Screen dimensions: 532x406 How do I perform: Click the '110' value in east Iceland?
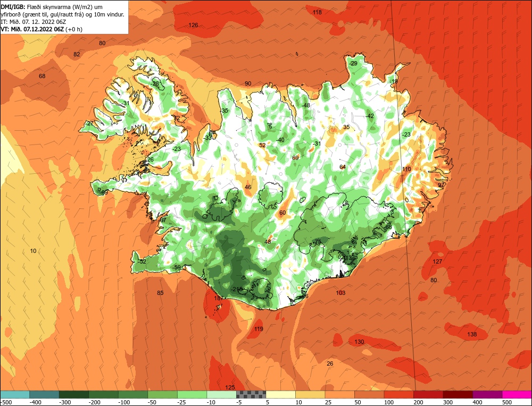406,169
